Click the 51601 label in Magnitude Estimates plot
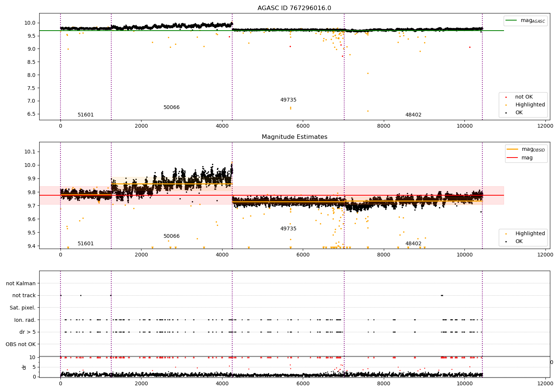 point(85,244)
